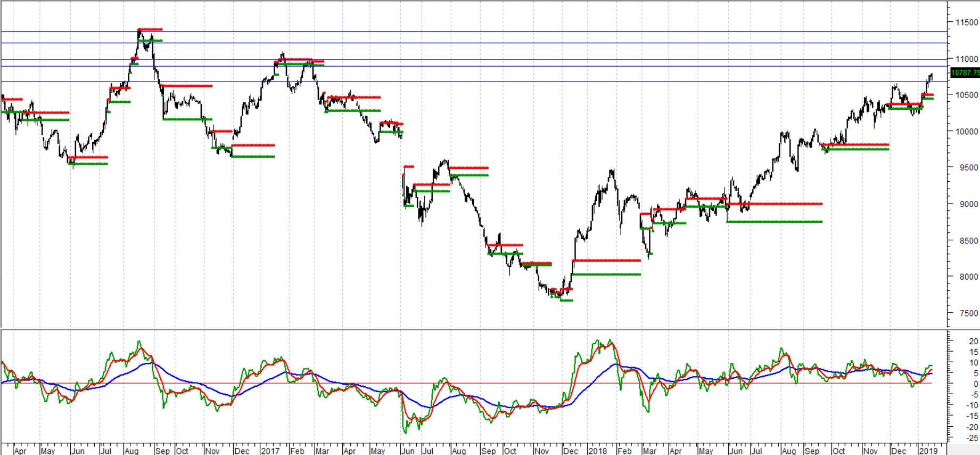The width and height of the screenshot is (980, 455).
Task: Click the oscillator scale value -15
Action: pos(972,416)
